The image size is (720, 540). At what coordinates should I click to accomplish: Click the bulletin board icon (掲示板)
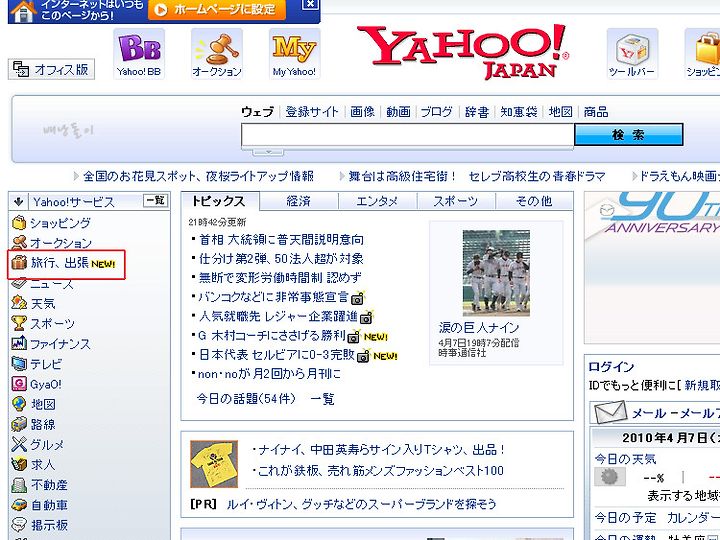coord(19,525)
